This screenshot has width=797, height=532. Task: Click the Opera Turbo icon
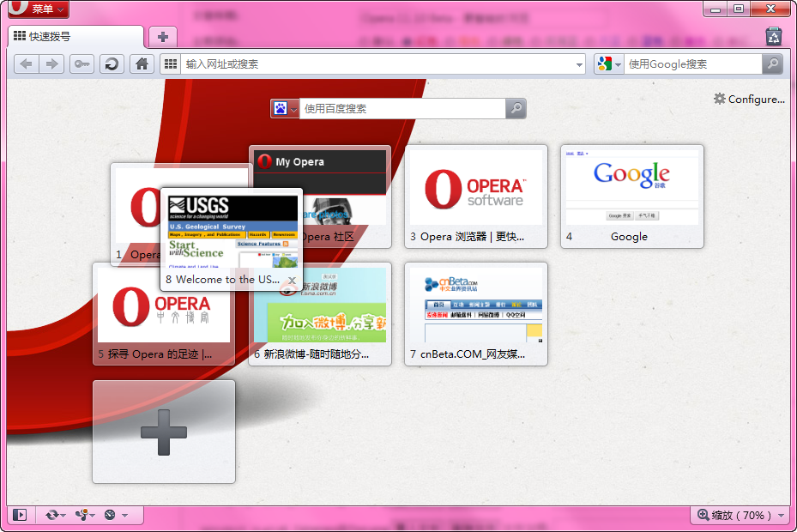tap(110, 515)
